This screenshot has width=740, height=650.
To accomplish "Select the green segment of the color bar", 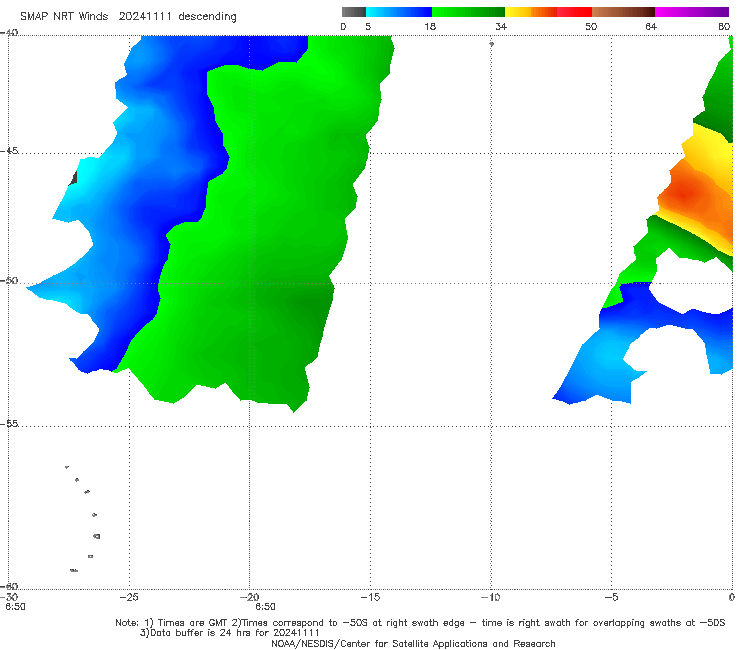I will [468, 12].
